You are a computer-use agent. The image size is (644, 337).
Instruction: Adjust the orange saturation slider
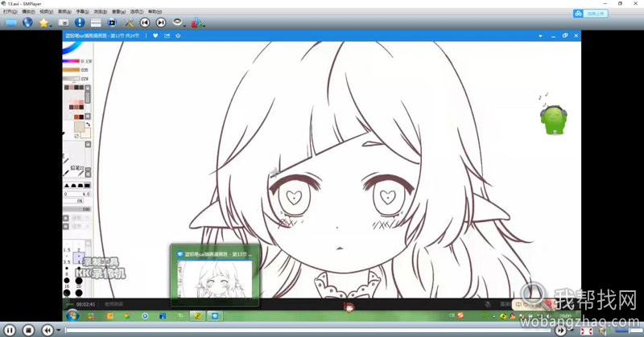71,70
